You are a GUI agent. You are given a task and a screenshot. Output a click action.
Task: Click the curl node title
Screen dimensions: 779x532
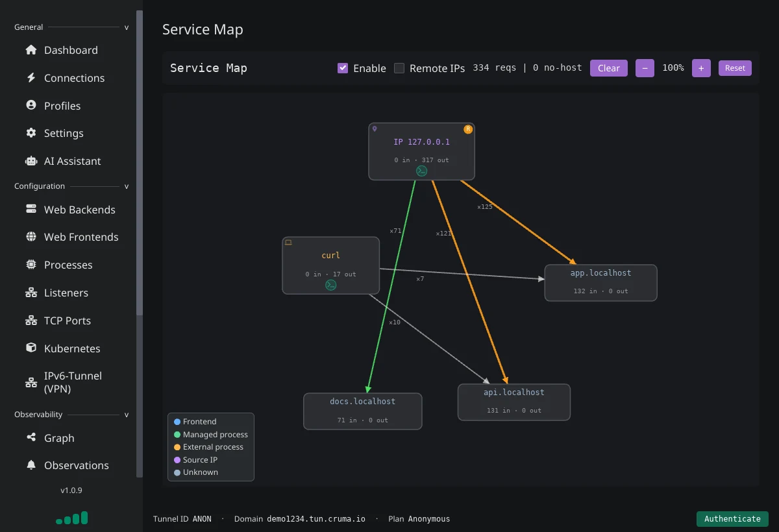[x=331, y=256]
